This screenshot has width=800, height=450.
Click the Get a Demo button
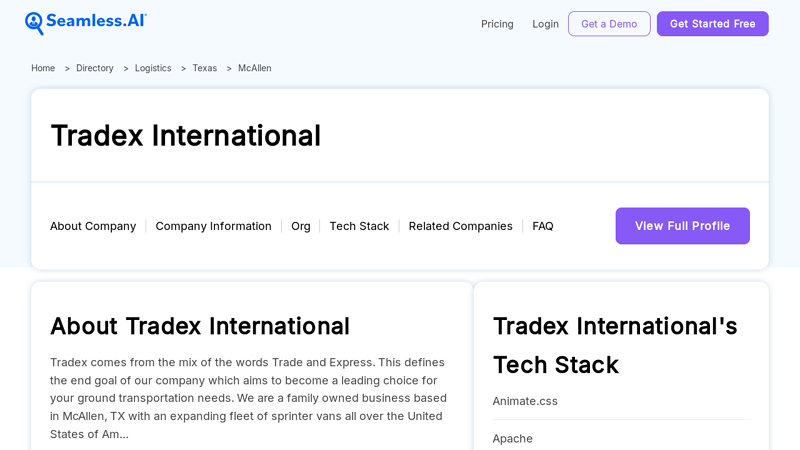[x=609, y=24]
